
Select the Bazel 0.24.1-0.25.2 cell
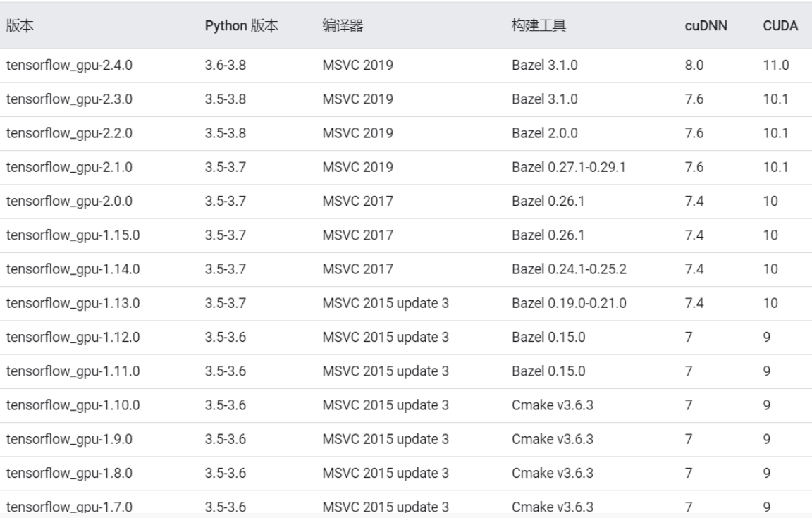click(x=569, y=269)
